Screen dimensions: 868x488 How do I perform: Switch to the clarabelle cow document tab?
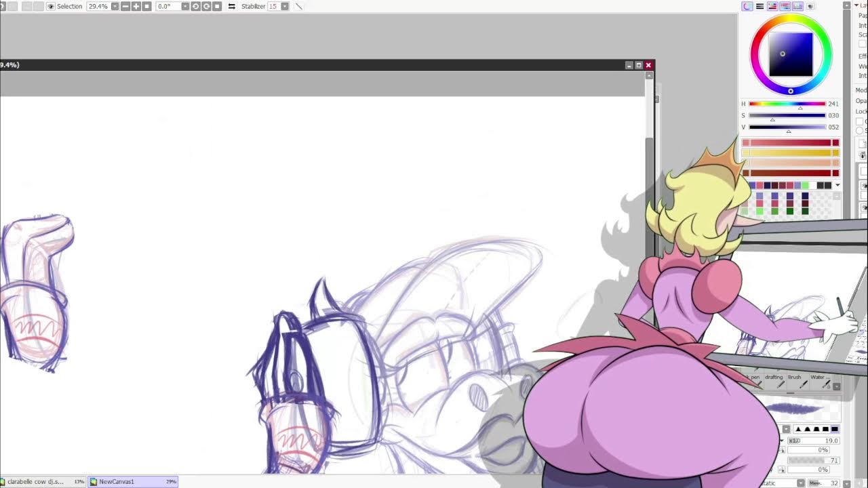[x=43, y=482]
